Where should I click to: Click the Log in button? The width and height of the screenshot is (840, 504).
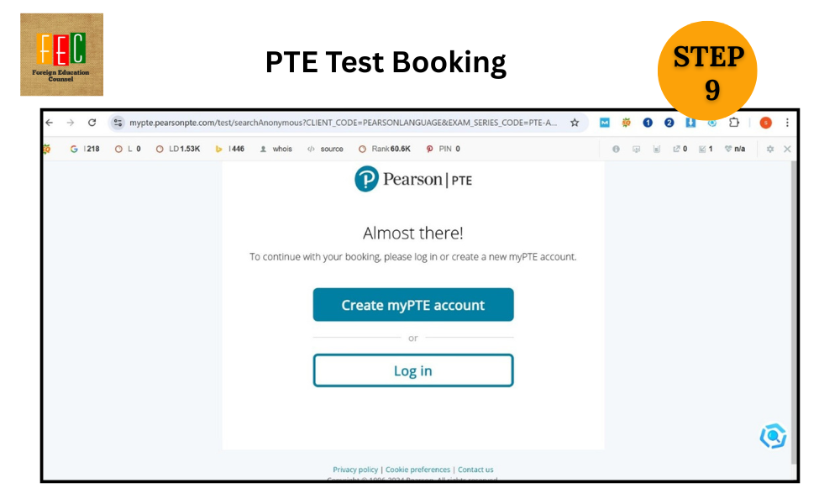(413, 370)
